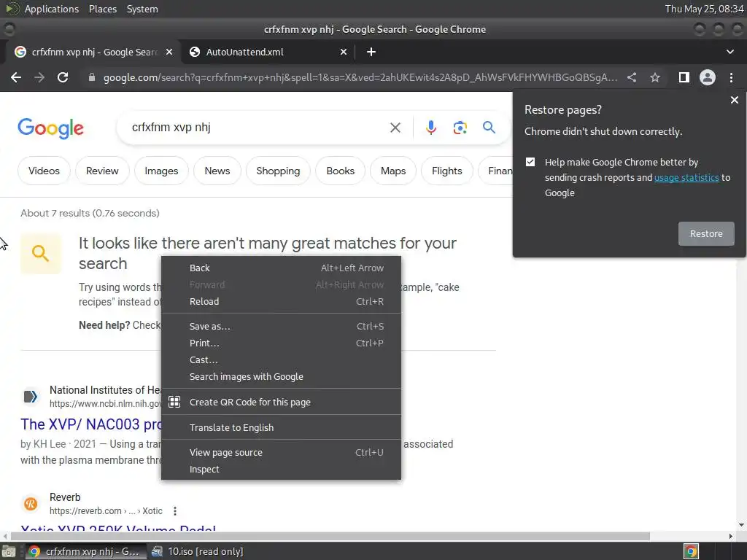
Task: Click the disabled forward arrow in toolbar
Action: point(39,77)
